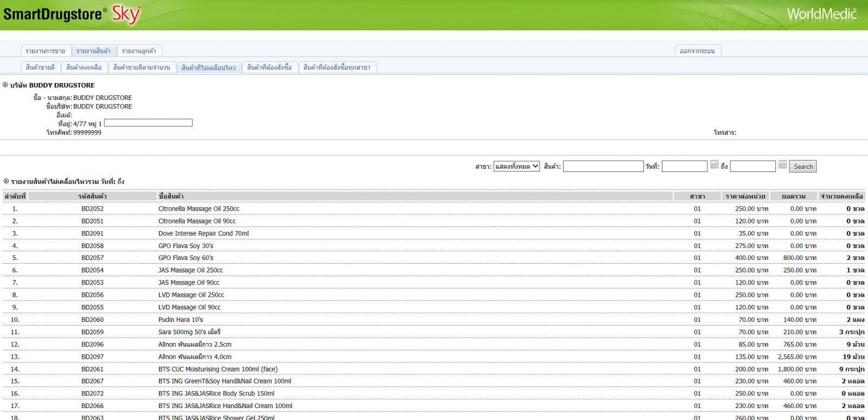Click the จำนวนคงเหลือ column header
868x420 pixels.
coord(841,196)
